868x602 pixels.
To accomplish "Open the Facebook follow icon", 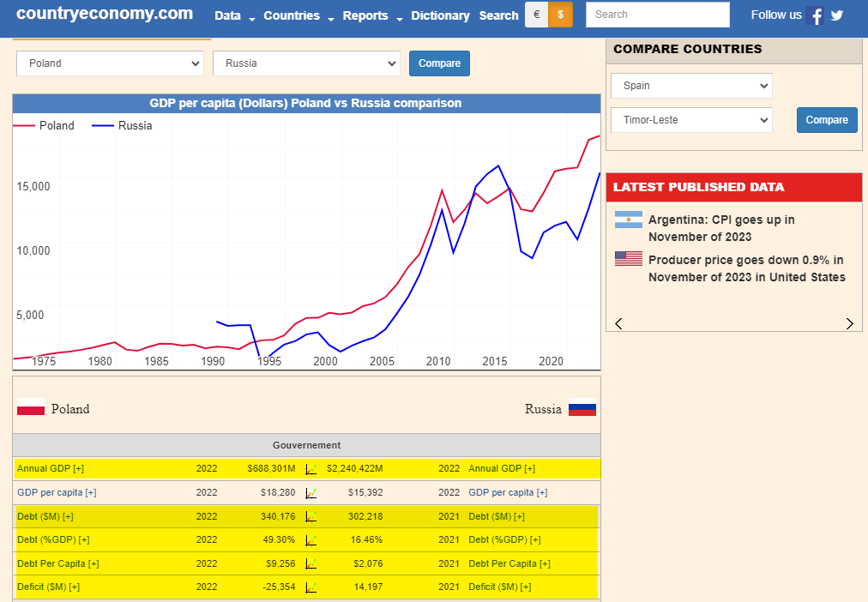I will 815,15.
